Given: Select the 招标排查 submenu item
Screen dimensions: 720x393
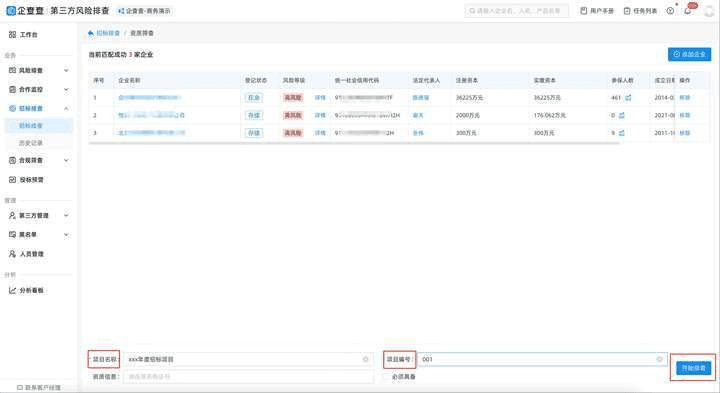Looking at the screenshot, I should 39,125.
